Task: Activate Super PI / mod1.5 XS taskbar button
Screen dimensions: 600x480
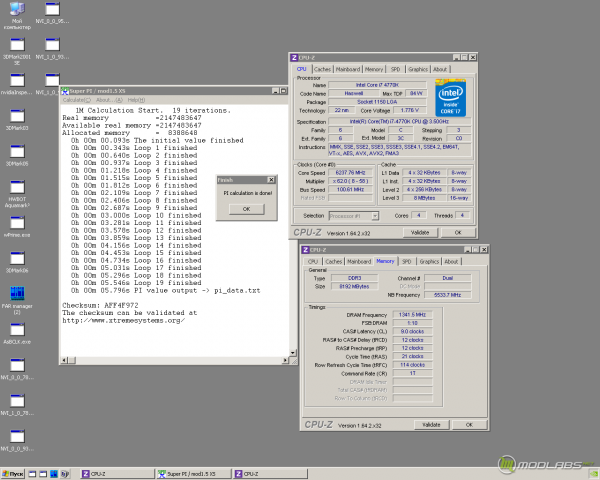Action: tap(194, 474)
